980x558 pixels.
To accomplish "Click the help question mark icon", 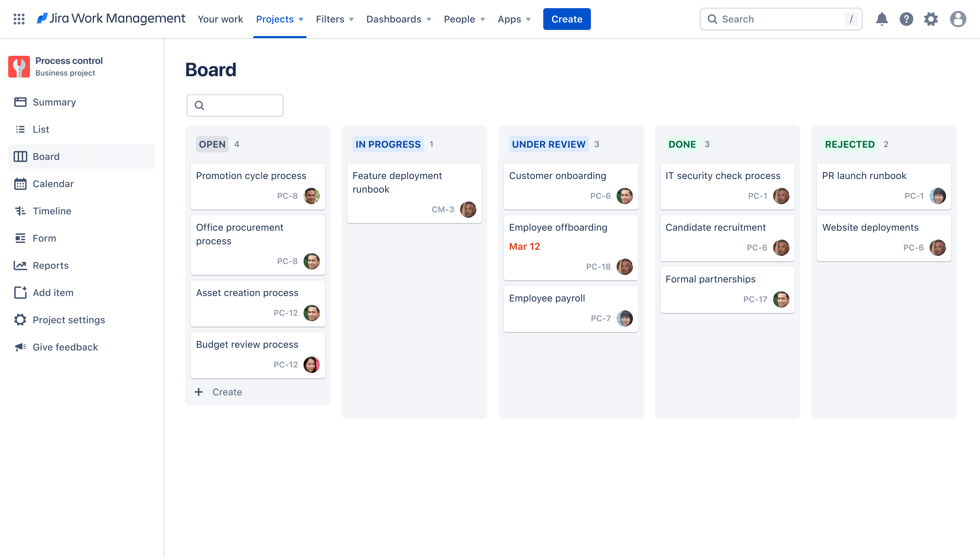I will pyautogui.click(x=907, y=19).
